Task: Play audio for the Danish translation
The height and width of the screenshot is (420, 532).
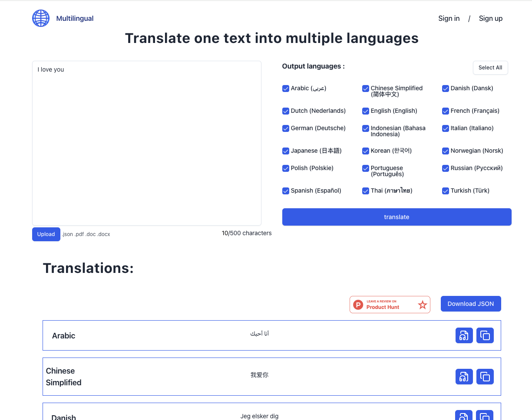Action: click(x=464, y=416)
